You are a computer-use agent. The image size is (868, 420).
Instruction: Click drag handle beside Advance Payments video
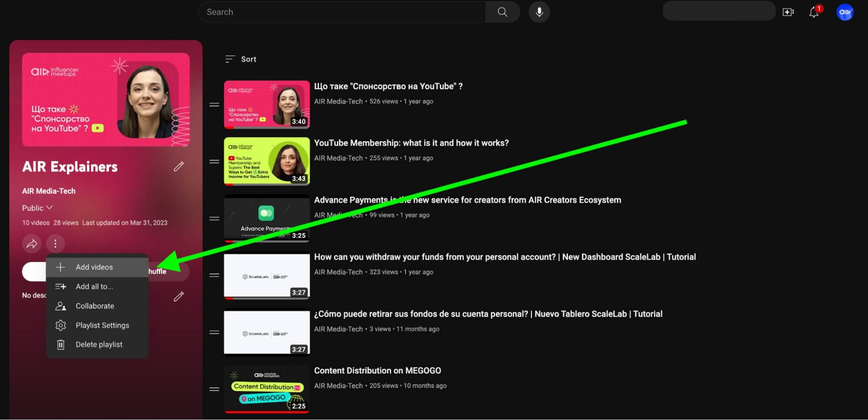[214, 218]
